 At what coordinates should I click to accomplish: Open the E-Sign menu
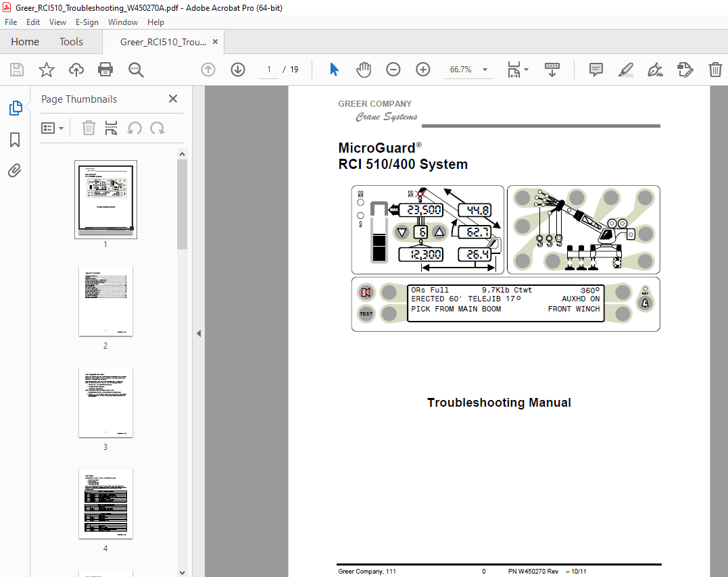tap(87, 22)
